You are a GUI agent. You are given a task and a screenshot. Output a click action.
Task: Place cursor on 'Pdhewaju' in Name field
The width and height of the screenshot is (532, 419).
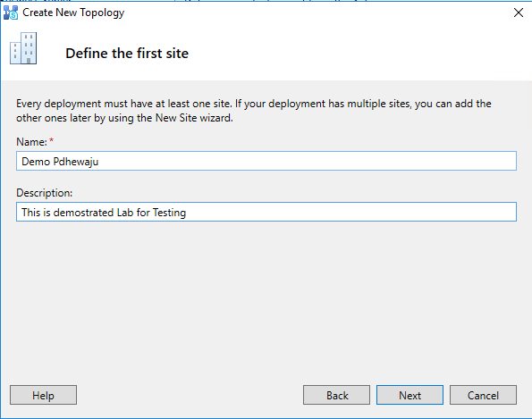click(76, 162)
